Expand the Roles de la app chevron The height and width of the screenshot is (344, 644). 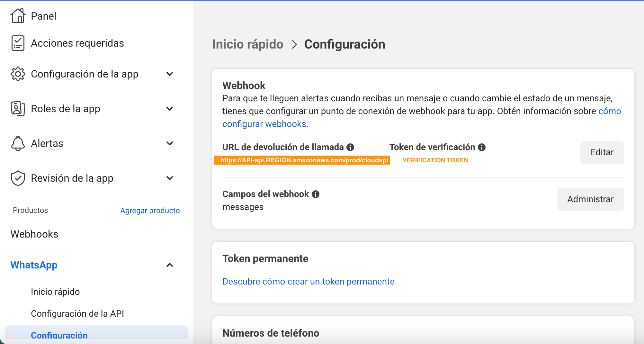170,109
